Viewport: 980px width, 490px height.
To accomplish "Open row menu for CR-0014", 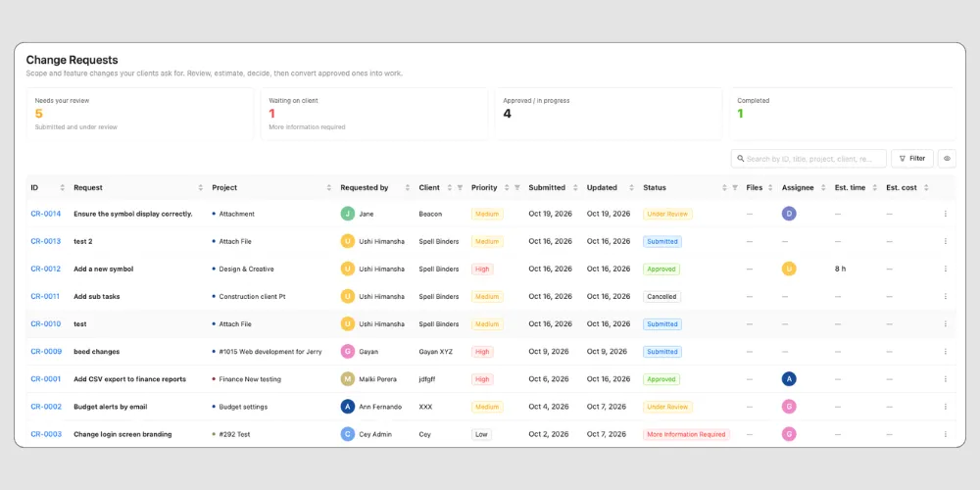I will 945,214.
